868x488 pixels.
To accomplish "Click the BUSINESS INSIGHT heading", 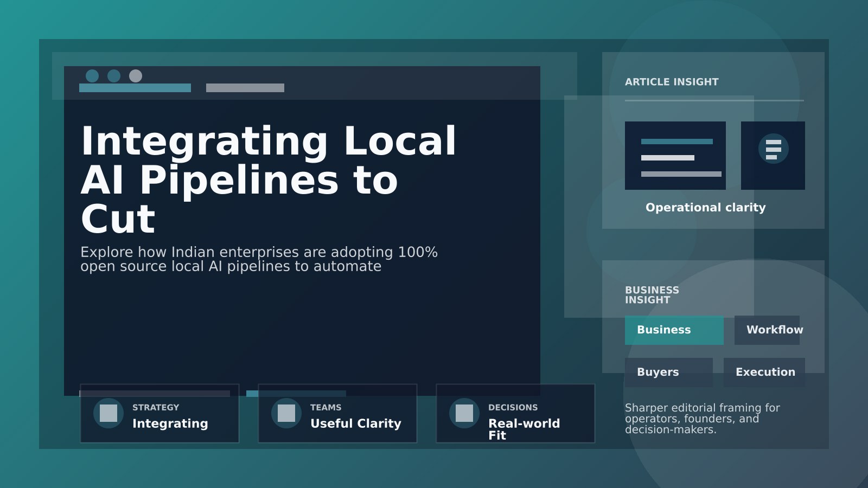I will click(x=652, y=295).
